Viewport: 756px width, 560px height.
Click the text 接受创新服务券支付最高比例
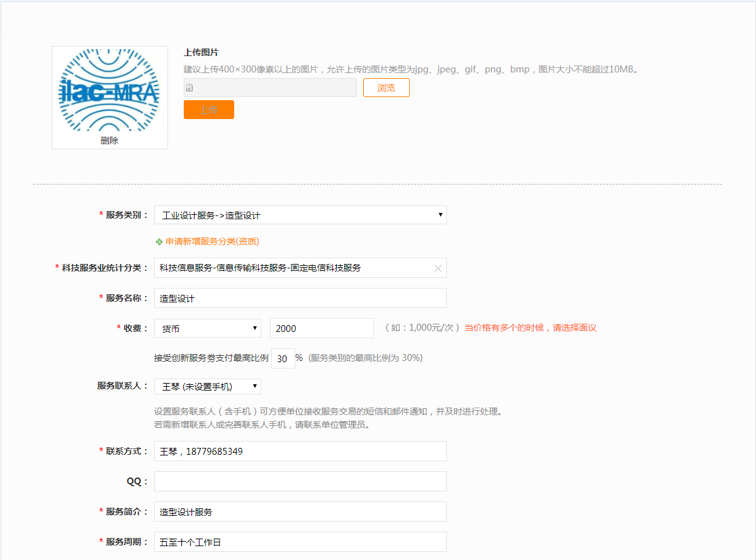(x=212, y=358)
